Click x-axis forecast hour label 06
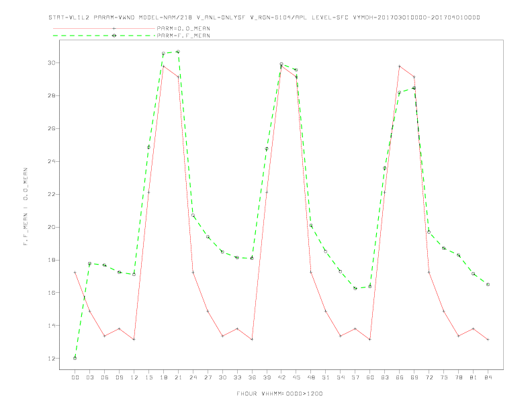This screenshot has width=532, height=411. coord(105,377)
